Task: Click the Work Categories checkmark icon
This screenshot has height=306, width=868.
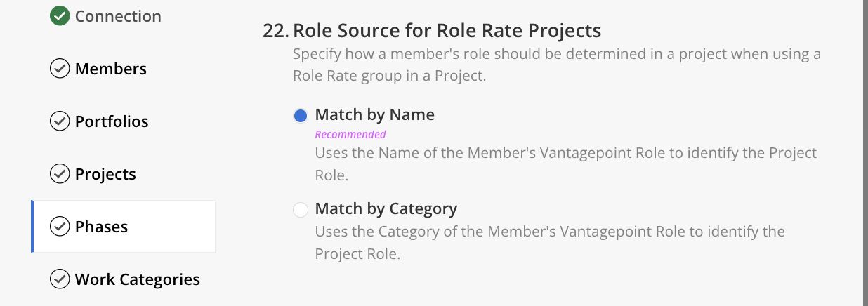Action: pyautogui.click(x=60, y=279)
